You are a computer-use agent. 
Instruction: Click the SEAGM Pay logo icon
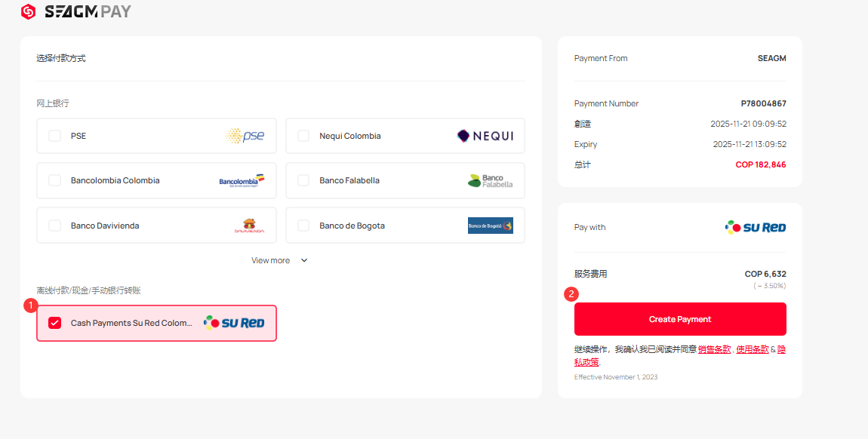click(x=28, y=11)
